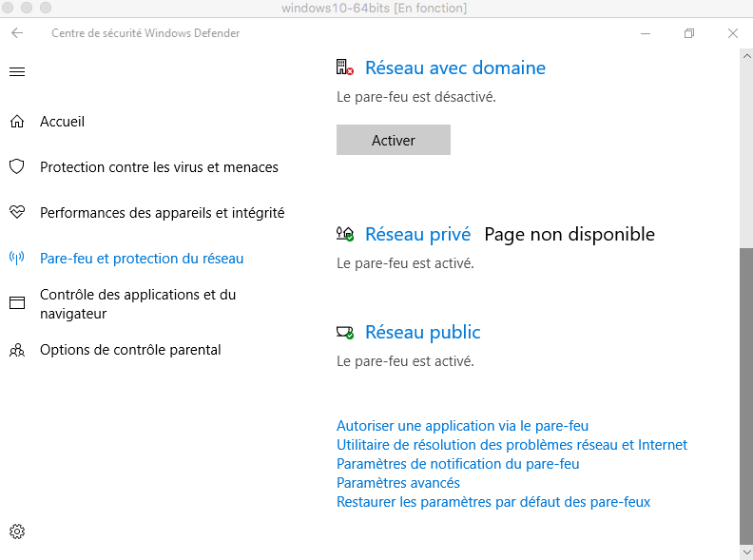Viewport: 753px width, 560px height.
Task: Click the Activer button
Action: [x=394, y=140]
